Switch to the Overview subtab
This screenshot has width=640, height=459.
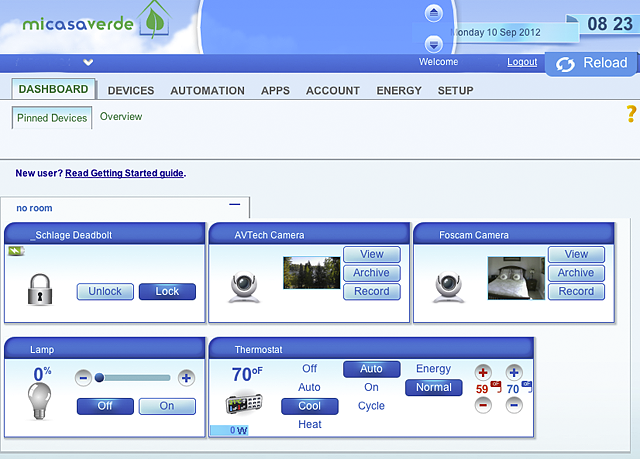point(121,117)
